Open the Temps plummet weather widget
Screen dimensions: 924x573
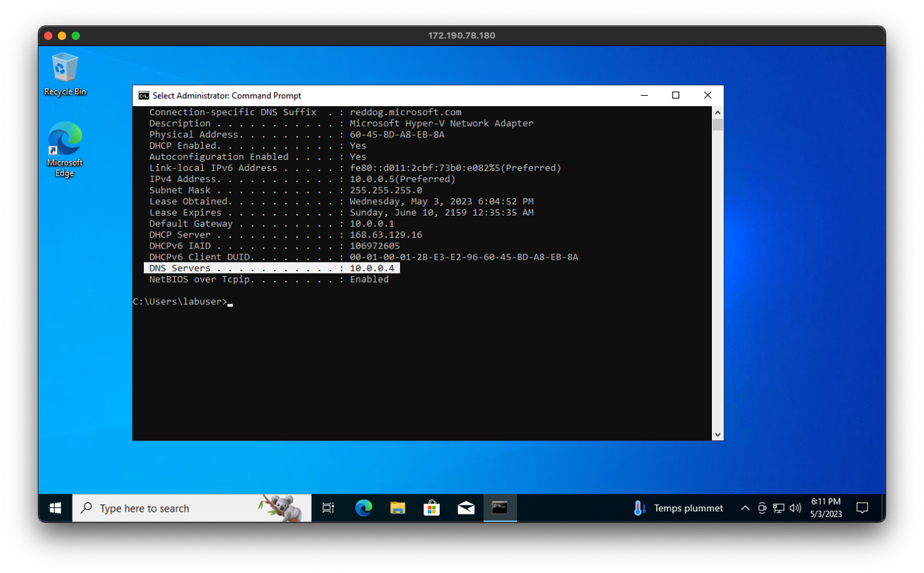click(677, 508)
